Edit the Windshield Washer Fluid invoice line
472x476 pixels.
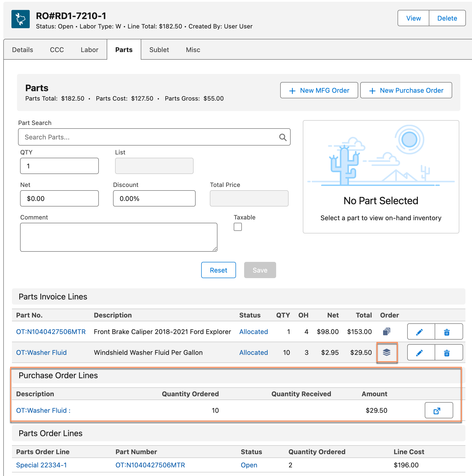[421, 352]
